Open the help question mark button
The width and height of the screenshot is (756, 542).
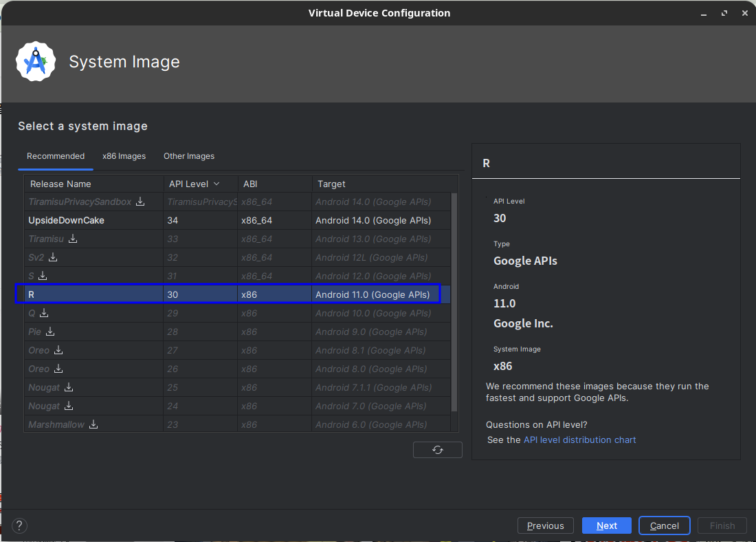tap(20, 525)
